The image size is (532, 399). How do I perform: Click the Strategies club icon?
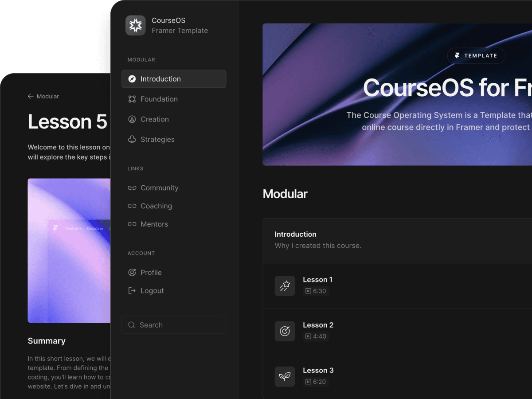point(132,140)
